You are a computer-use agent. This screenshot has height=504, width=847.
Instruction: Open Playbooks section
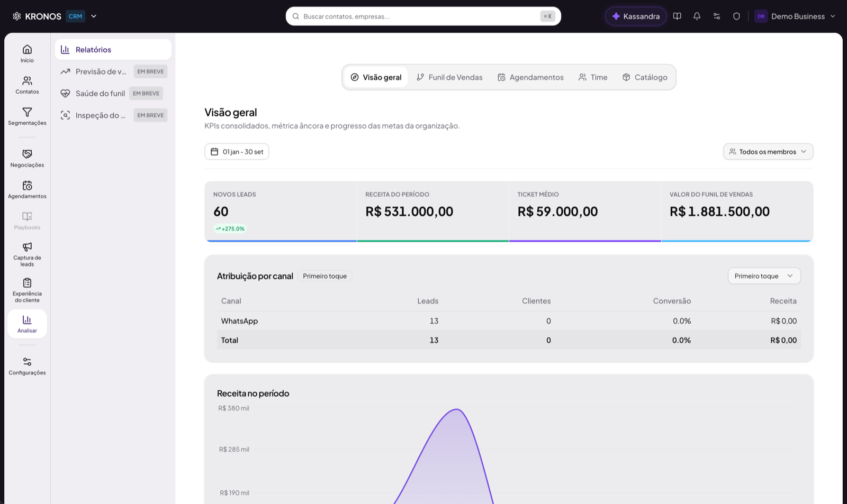[x=27, y=221]
